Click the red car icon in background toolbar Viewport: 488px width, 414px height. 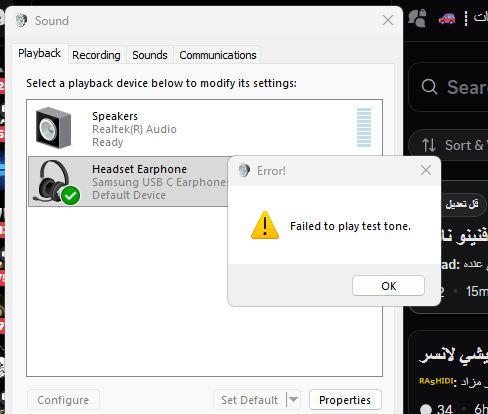[447, 18]
